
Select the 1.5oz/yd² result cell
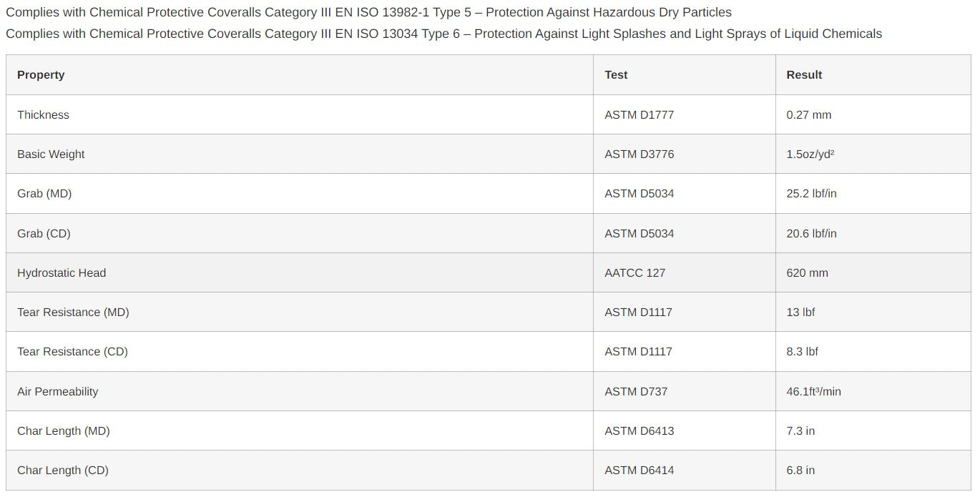(810, 154)
